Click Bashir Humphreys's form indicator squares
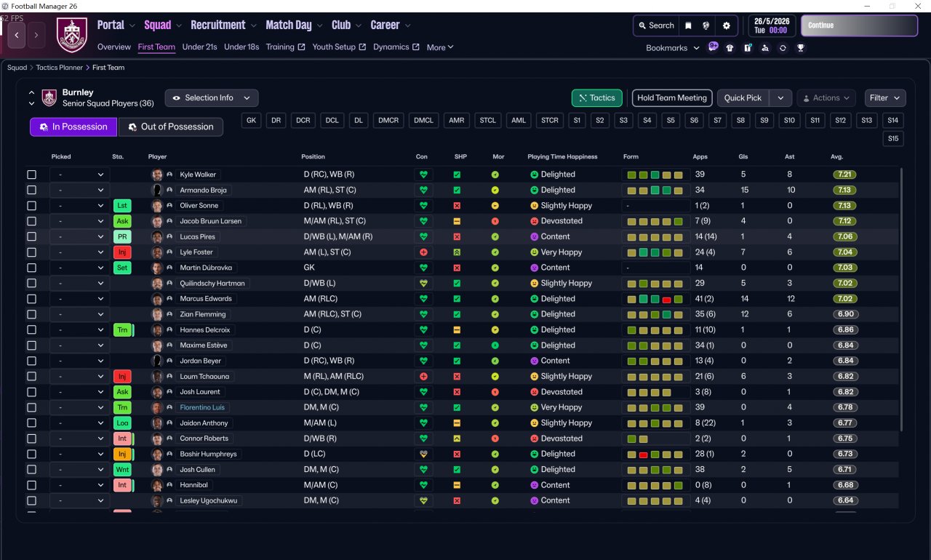This screenshot has width=931, height=560. pyautogui.click(x=655, y=455)
